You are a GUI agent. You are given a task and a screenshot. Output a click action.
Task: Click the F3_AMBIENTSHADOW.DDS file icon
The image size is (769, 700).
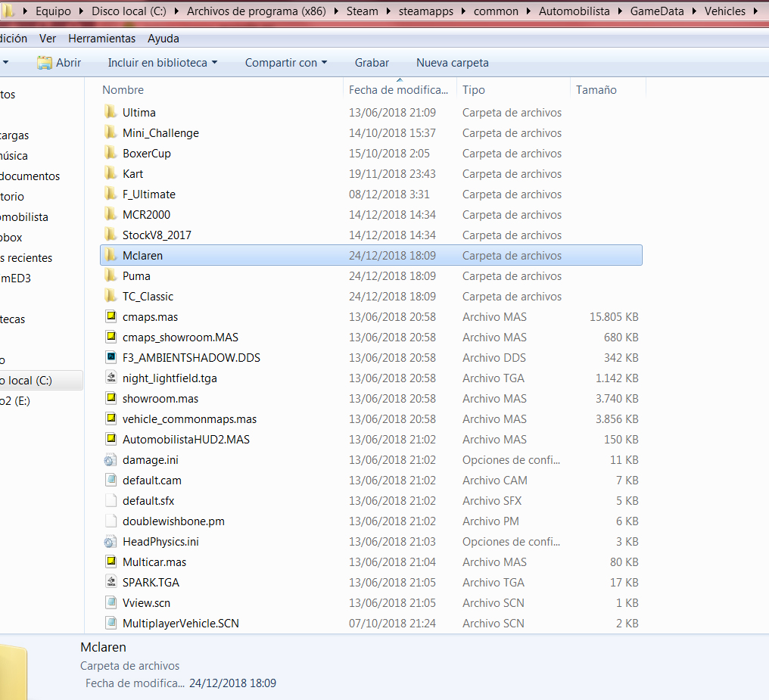110,358
